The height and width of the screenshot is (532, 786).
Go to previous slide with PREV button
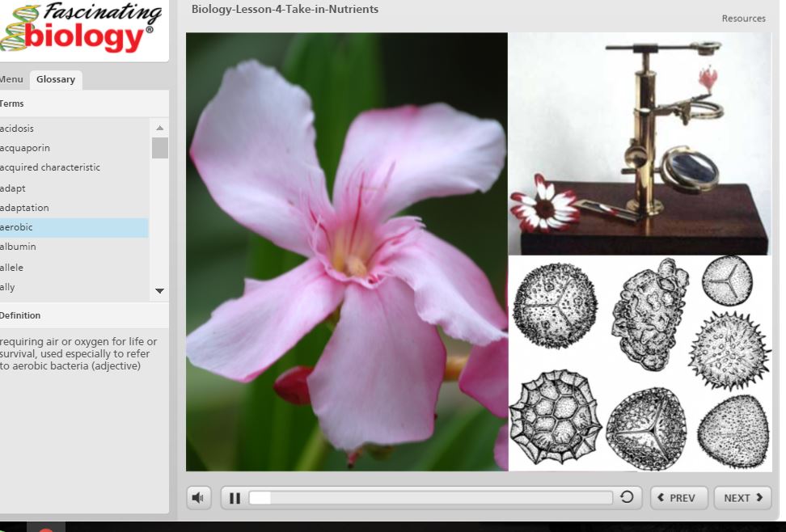pos(678,498)
